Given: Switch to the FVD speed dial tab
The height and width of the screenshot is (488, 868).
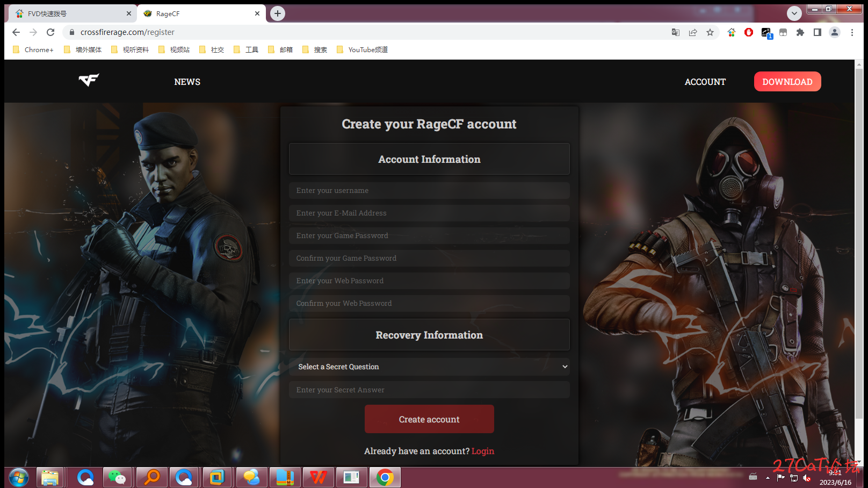Looking at the screenshot, I should (x=73, y=13).
